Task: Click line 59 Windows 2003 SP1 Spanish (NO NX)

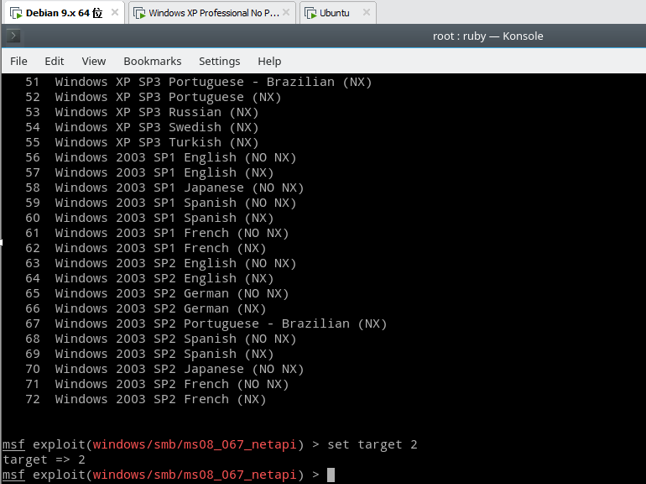Action: coord(161,203)
